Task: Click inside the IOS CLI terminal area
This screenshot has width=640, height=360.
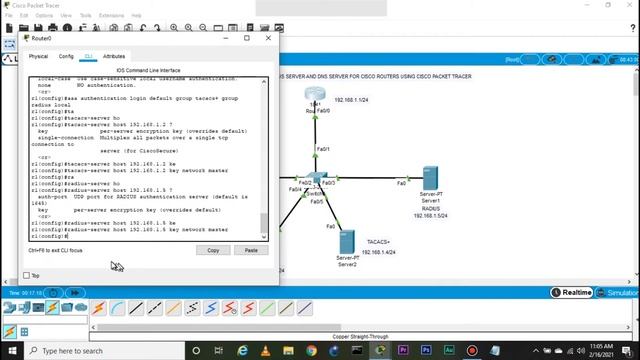Action: click(x=145, y=159)
